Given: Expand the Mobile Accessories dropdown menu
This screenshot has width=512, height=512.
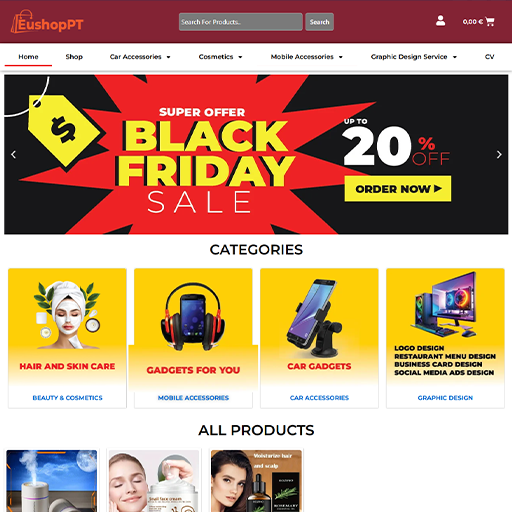Looking at the screenshot, I should tap(306, 57).
